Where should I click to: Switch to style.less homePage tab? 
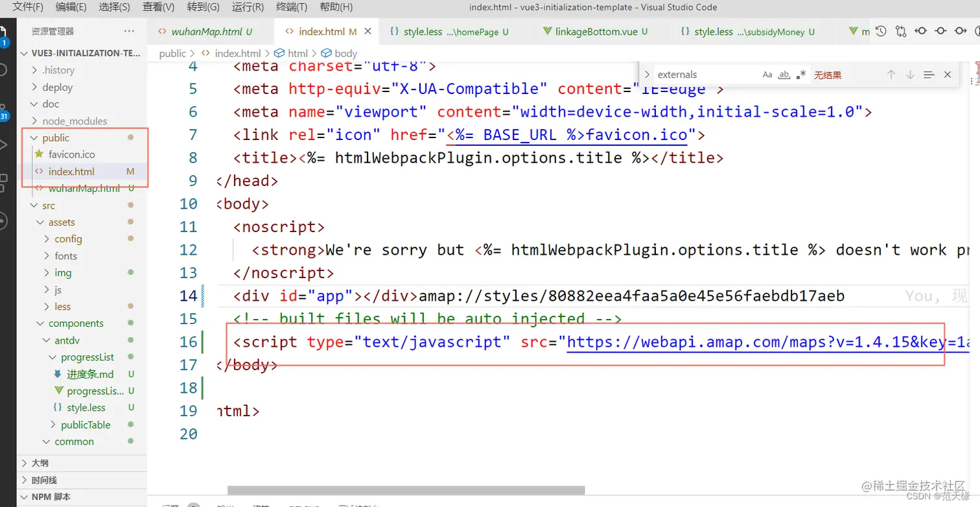point(456,31)
